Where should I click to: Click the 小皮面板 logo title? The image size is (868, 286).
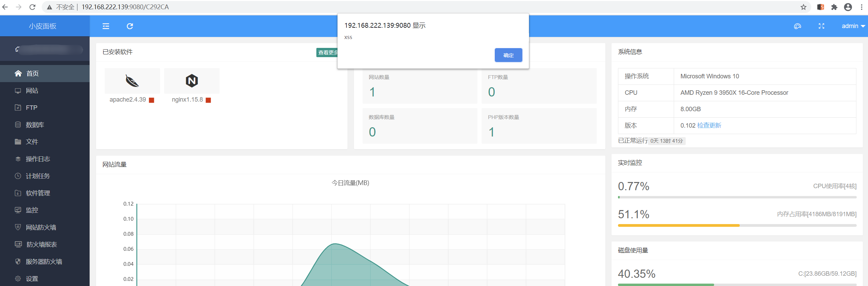click(x=43, y=26)
